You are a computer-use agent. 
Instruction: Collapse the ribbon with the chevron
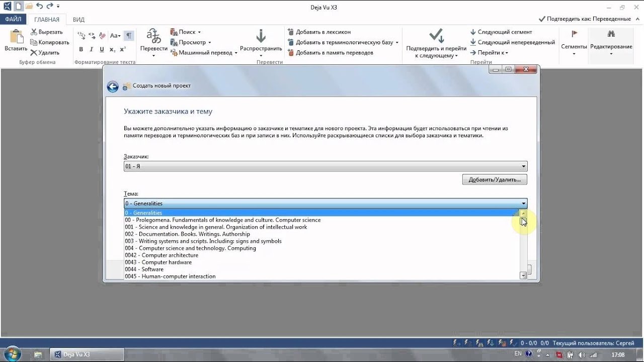(x=636, y=19)
